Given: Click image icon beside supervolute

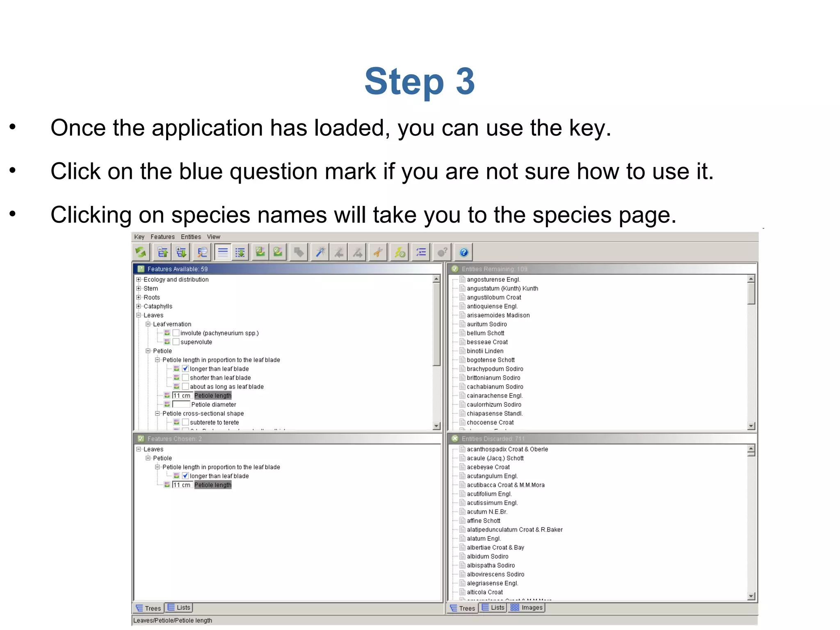Looking at the screenshot, I should [x=167, y=342].
